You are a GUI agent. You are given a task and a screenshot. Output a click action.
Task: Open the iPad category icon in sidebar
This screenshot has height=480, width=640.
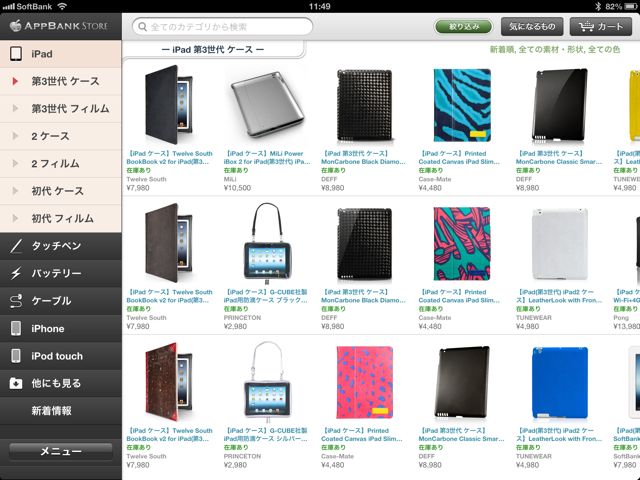pyautogui.click(x=16, y=54)
